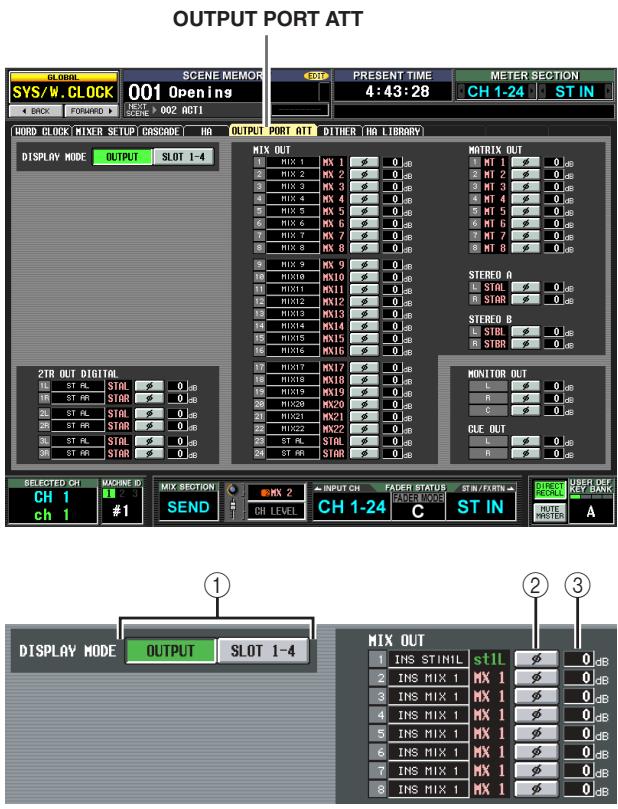Image resolution: width=618 pixels, height=809 pixels.
Task: Toggle phase button for MX 1 in upper panel
Action: (x=364, y=162)
